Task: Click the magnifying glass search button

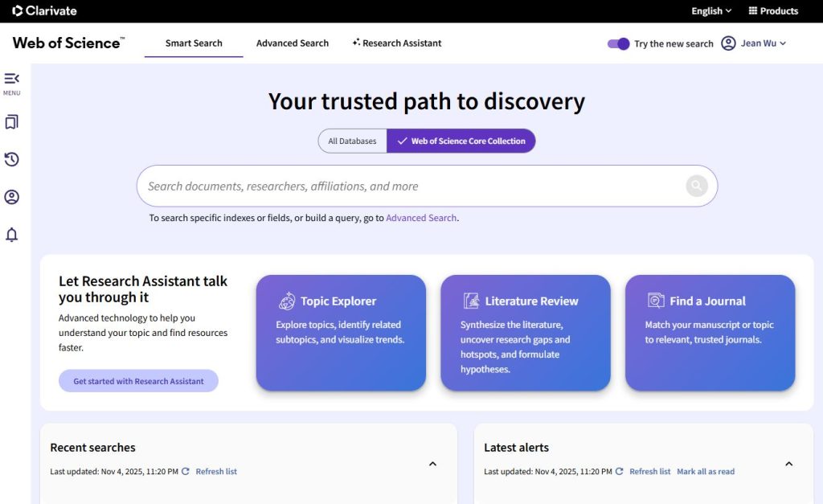Action: 696,186
